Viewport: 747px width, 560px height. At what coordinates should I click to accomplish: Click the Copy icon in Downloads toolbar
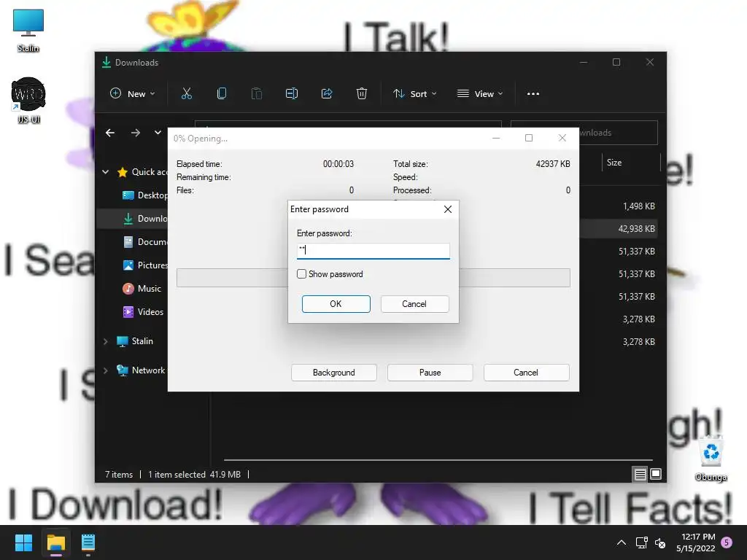click(222, 93)
